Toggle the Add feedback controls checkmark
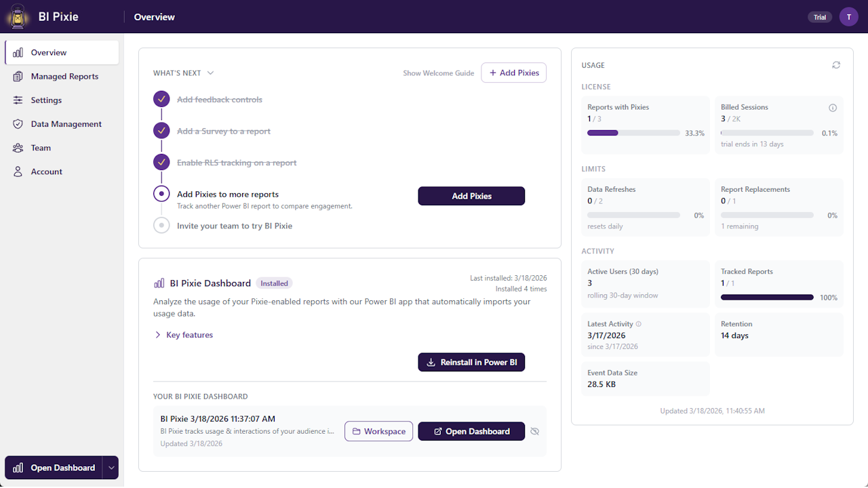Viewport: 868px width, 488px height. [x=161, y=100]
